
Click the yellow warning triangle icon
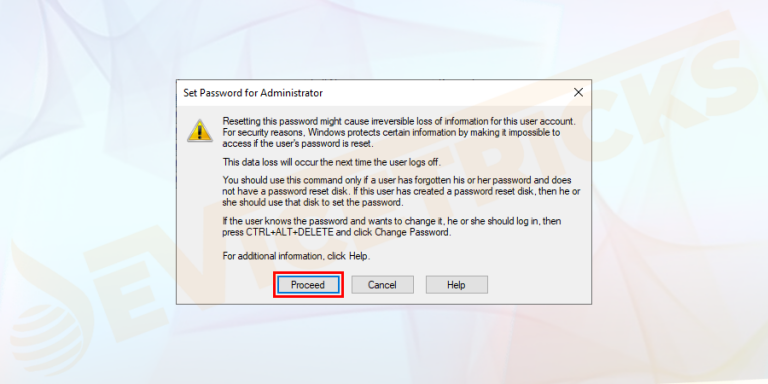click(200, 131)
